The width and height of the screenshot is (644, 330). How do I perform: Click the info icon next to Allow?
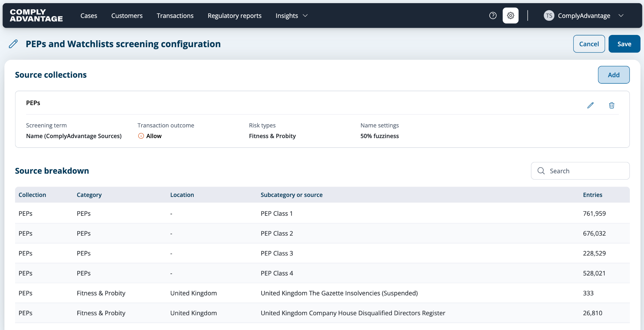(x=141, y=136)
